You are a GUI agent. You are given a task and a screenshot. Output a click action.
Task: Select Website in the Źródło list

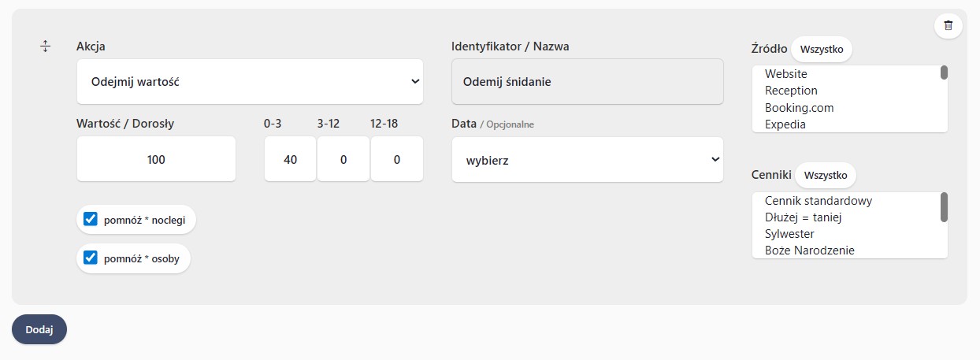point(786,74)
